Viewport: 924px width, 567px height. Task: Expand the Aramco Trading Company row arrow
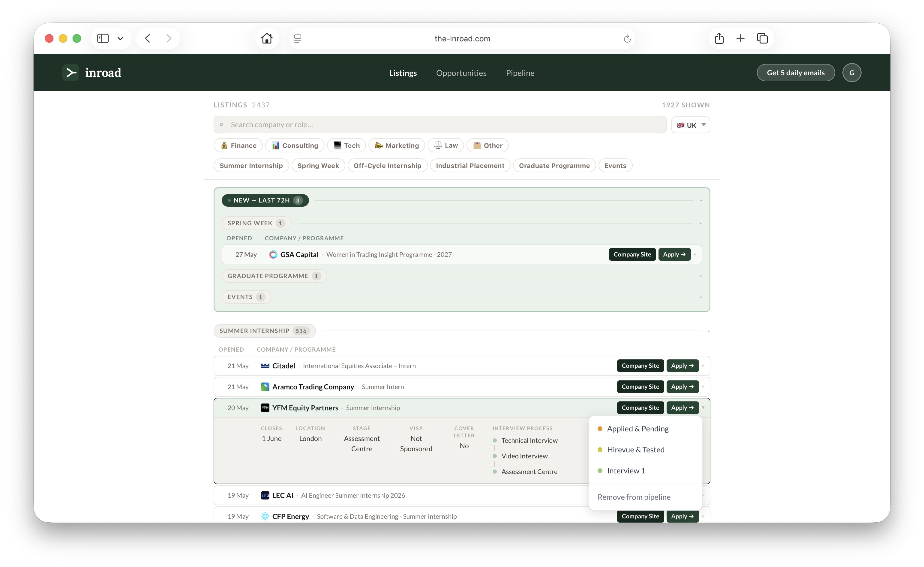(x=703, y=387)
